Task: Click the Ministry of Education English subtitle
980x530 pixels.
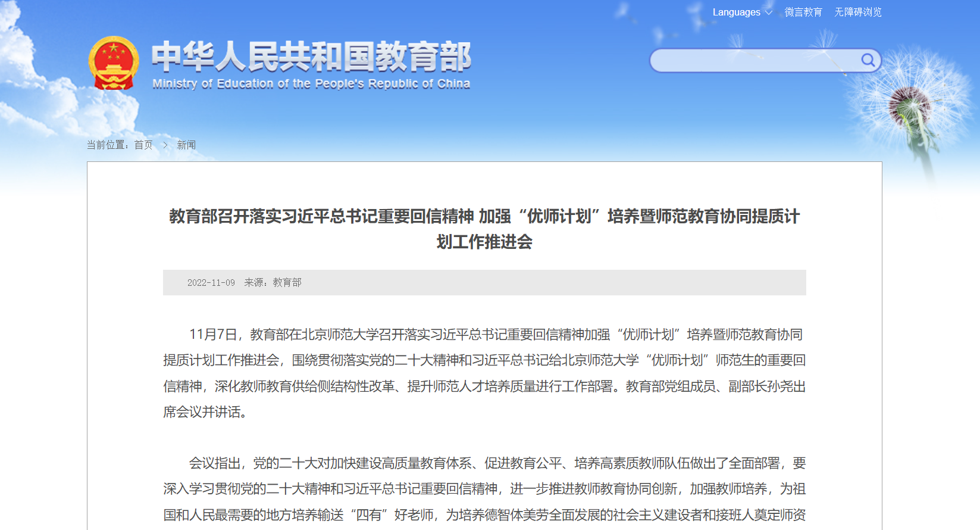Action: [311, 84]
